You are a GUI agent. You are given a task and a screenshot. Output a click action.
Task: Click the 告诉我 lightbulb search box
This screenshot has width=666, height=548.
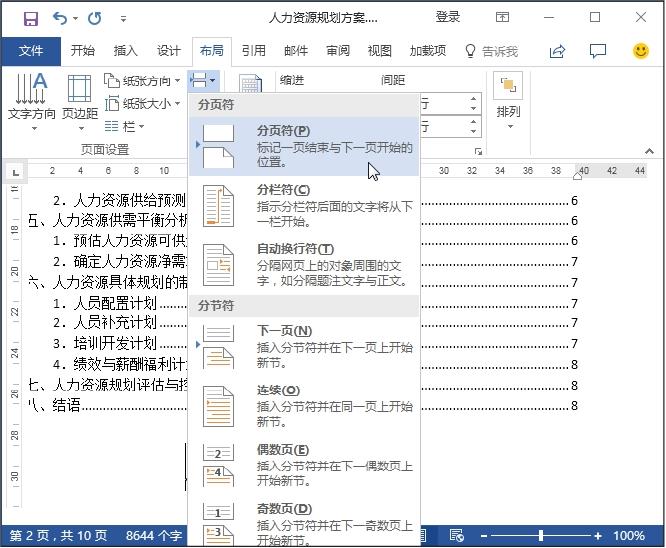tap(492, 51)
